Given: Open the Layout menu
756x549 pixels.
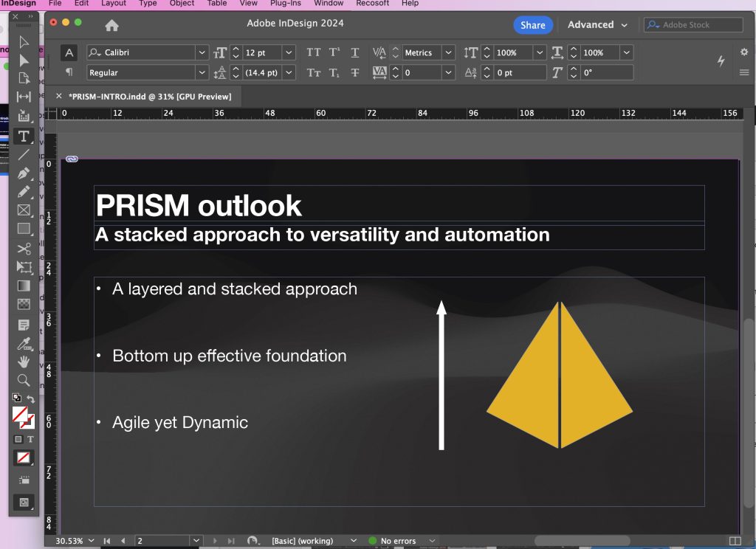Looking at the screenshot, I should click(114, 4).
